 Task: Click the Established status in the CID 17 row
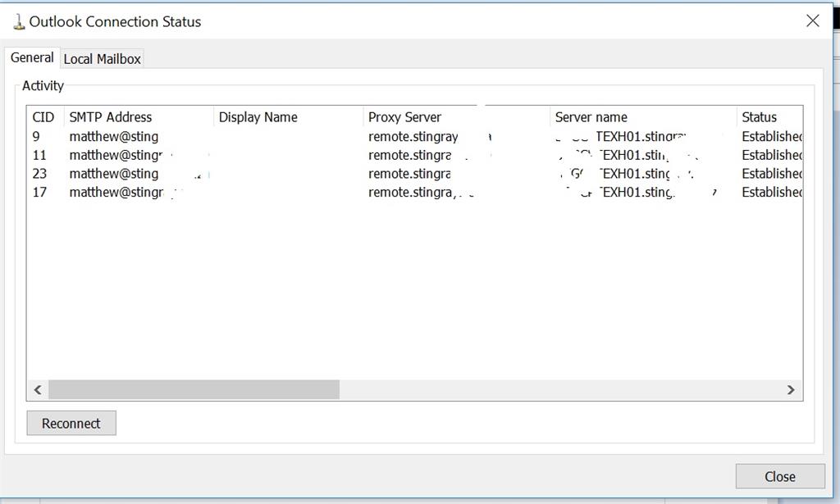pos(772,192)
